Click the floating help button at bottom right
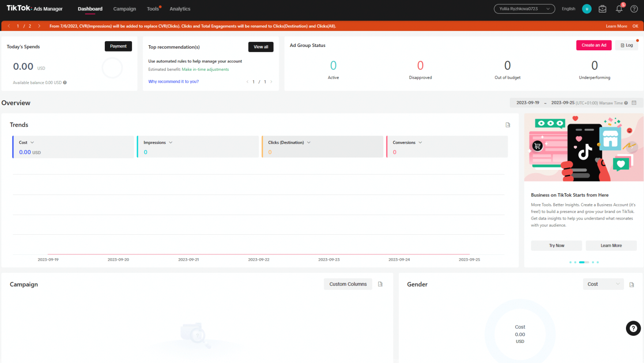This screenshot has width=644, height=363. (633, 328)
